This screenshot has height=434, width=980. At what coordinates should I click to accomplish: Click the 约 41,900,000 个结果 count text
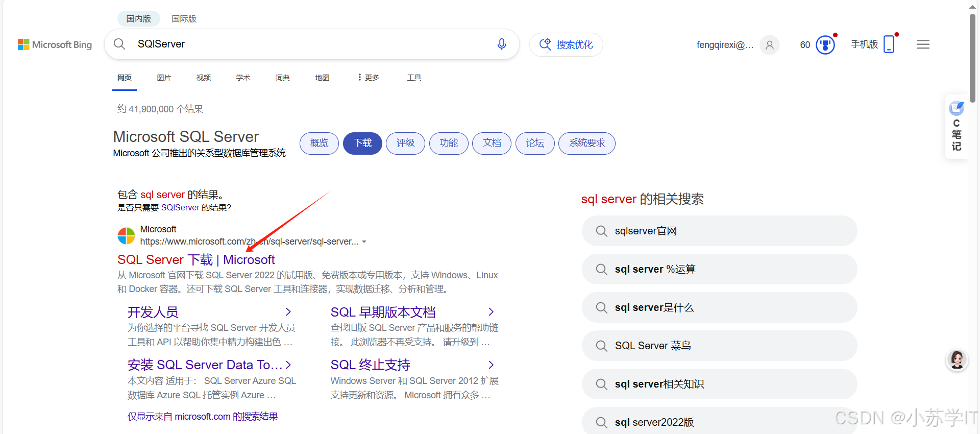[160, 109]
